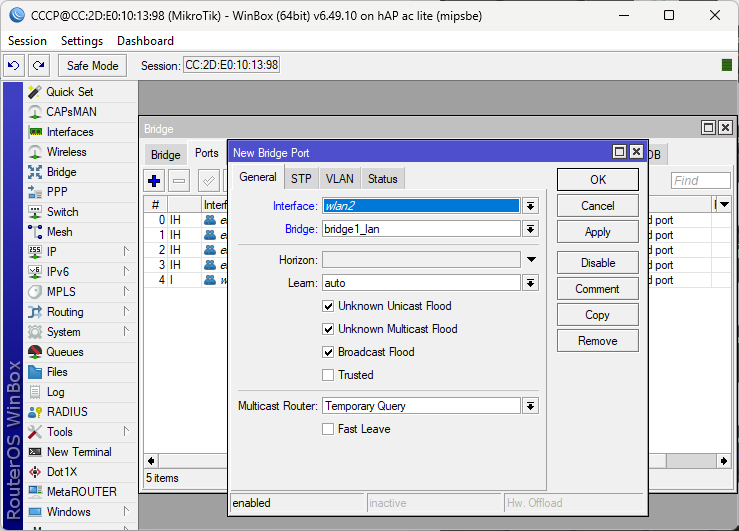Open the Learn dropdown

tap(531, 283)
